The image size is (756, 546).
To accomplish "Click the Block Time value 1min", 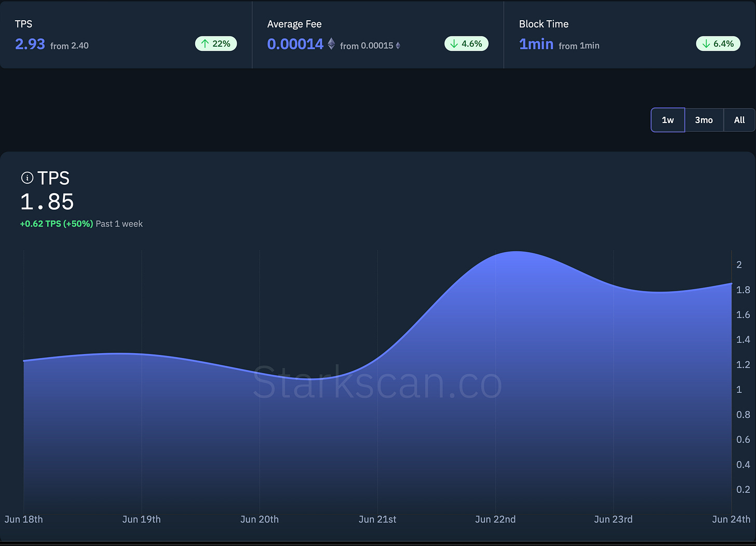I will click(x=536, y=44).
